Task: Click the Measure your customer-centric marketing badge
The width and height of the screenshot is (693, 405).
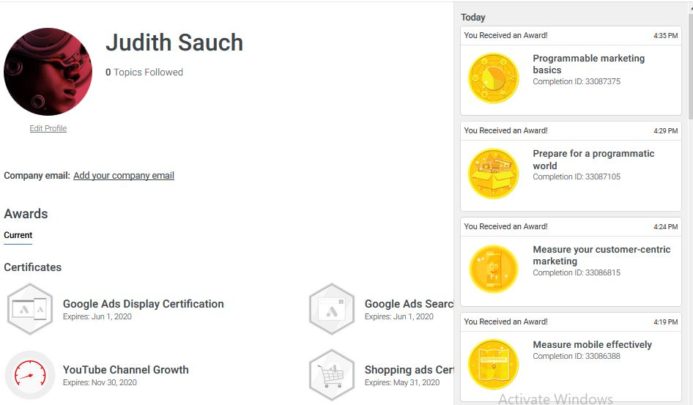Action: pos(493,268)
